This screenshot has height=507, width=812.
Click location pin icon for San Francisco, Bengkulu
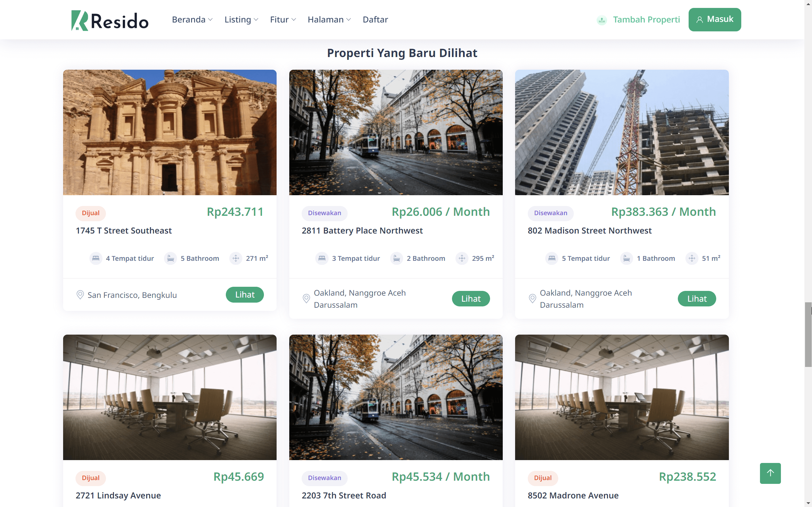coord(80,295)
